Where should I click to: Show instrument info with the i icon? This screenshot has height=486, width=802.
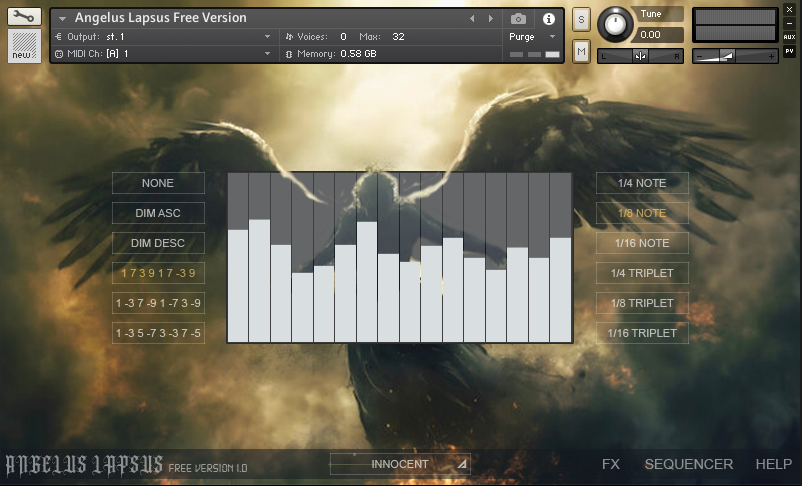(549, 19)
